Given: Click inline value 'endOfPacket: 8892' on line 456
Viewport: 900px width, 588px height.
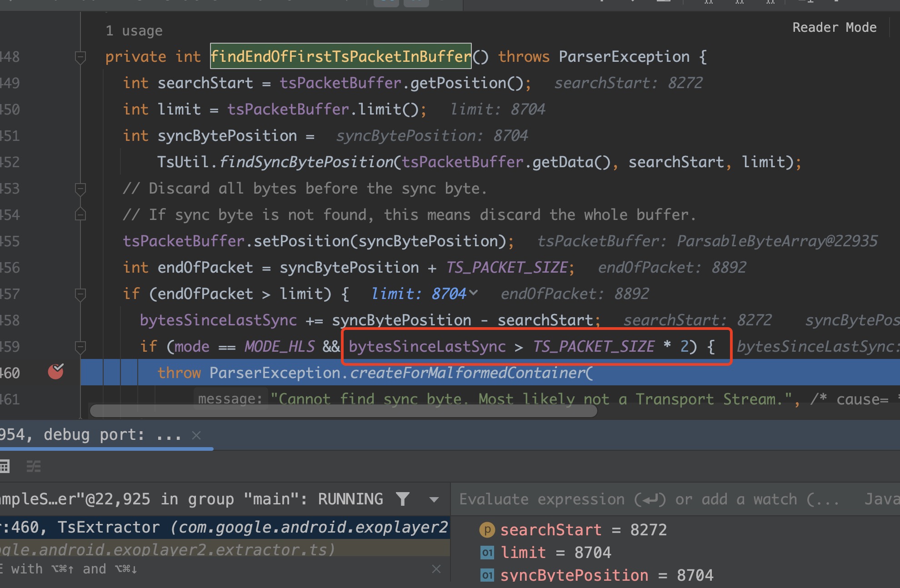Looking at the screenshot, I should pos(672,267).
